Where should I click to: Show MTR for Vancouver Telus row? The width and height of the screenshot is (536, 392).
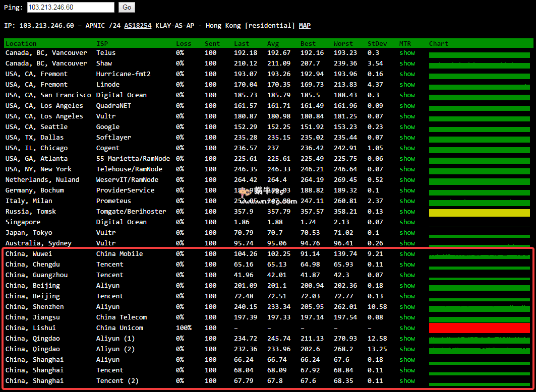[x=407, y=53]
